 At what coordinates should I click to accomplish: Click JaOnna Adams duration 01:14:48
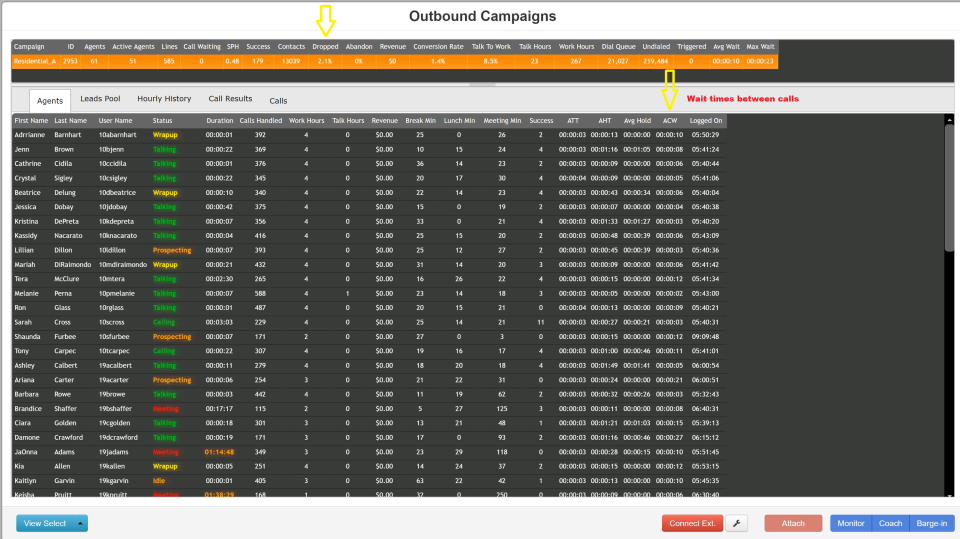coord(219,452)
